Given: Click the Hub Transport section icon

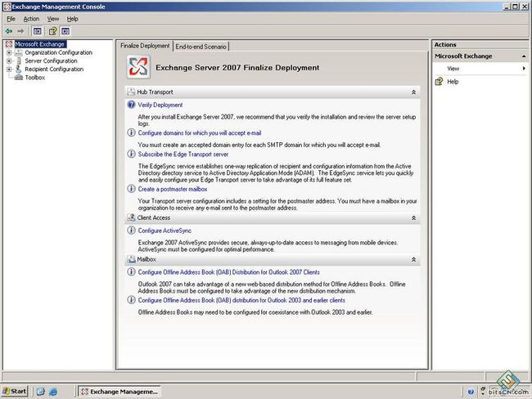Looking at the screenshot, I should point(131,92).
